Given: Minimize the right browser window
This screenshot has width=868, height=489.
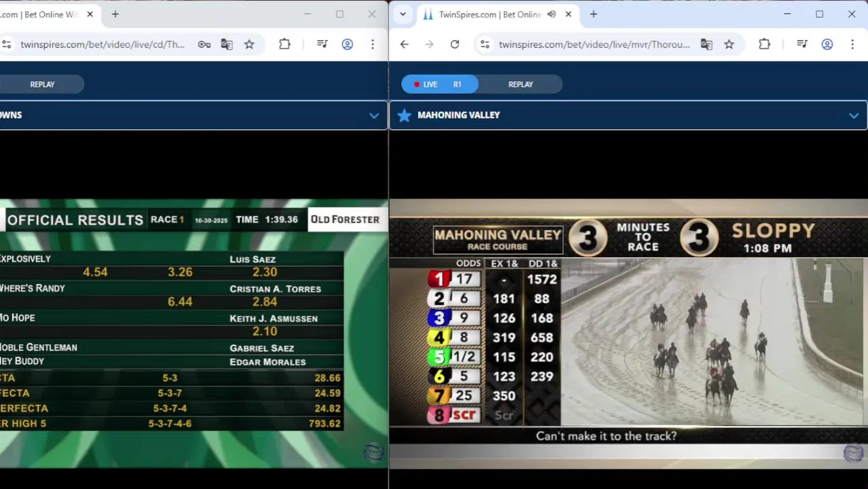Looking at the screenshot, I should (787, 14).
